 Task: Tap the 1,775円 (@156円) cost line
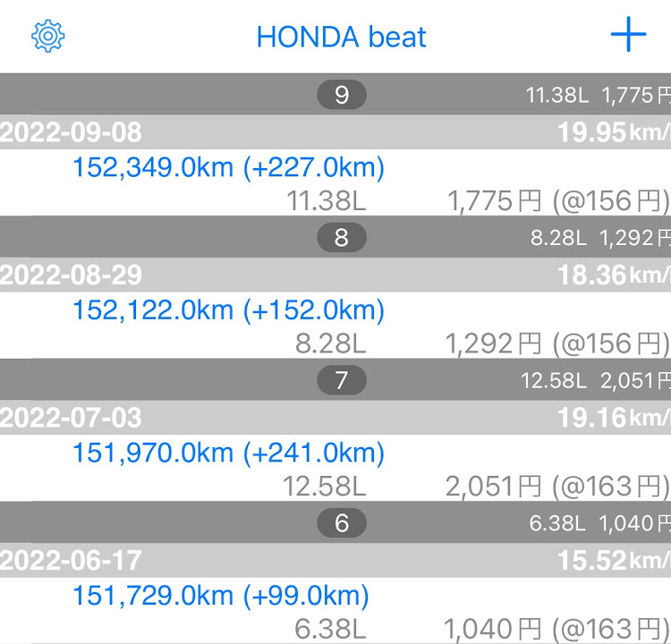tap(558, 200)
